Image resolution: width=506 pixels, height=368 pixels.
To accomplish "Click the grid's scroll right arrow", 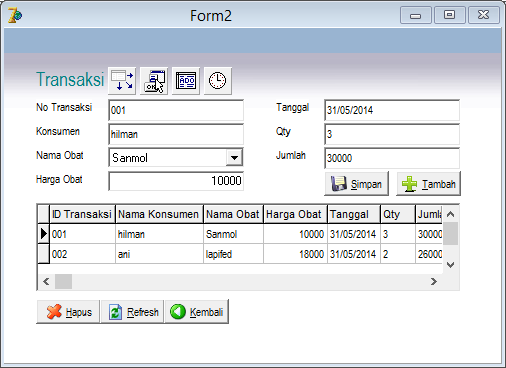I will [x=434, y=282].
